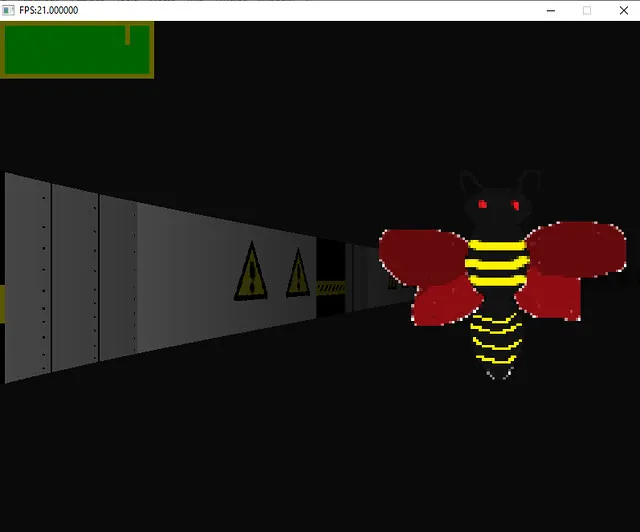
Task: Click the bee's large upper-right red wing
Action: click(576, 249)
